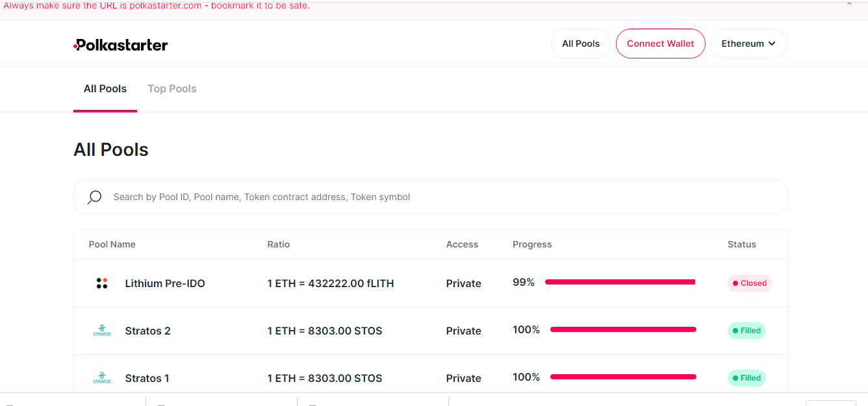Click the All Pools header button
The image size is (868, 406).
point(580,44)
